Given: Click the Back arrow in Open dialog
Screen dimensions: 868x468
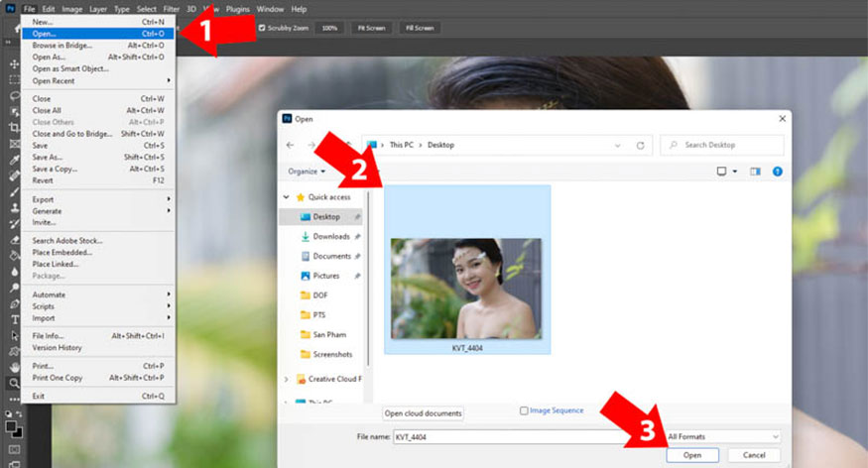Looking at the screenshot, I should 290,145.
